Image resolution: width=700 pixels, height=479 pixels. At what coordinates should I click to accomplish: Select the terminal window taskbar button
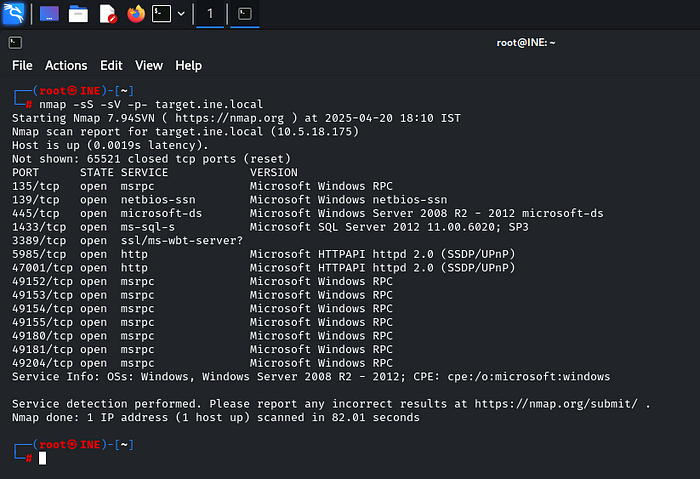tap(245, 14)
